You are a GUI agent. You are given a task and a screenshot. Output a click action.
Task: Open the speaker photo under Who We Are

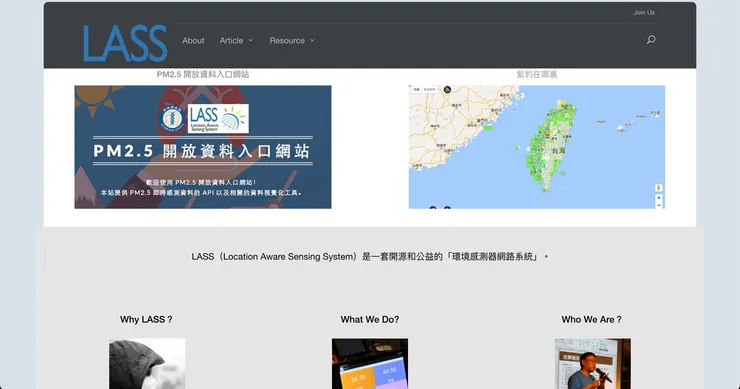click(593, 364)
